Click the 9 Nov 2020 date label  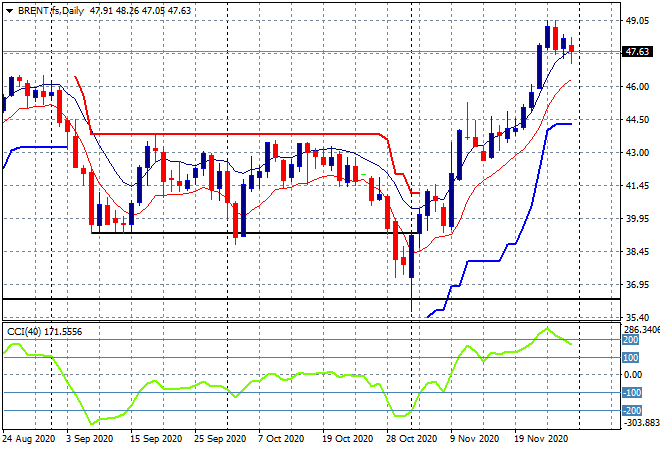474,439
